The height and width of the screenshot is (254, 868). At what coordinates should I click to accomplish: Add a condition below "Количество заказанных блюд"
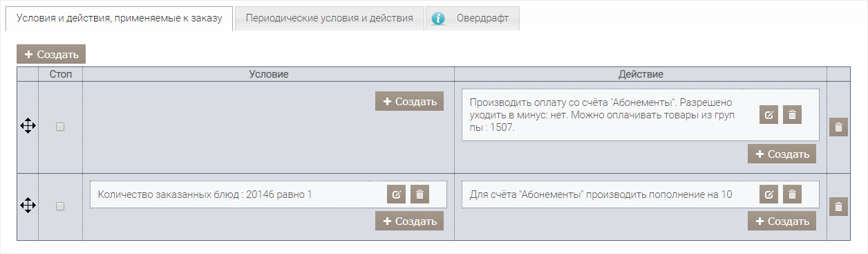coord(409,221)
